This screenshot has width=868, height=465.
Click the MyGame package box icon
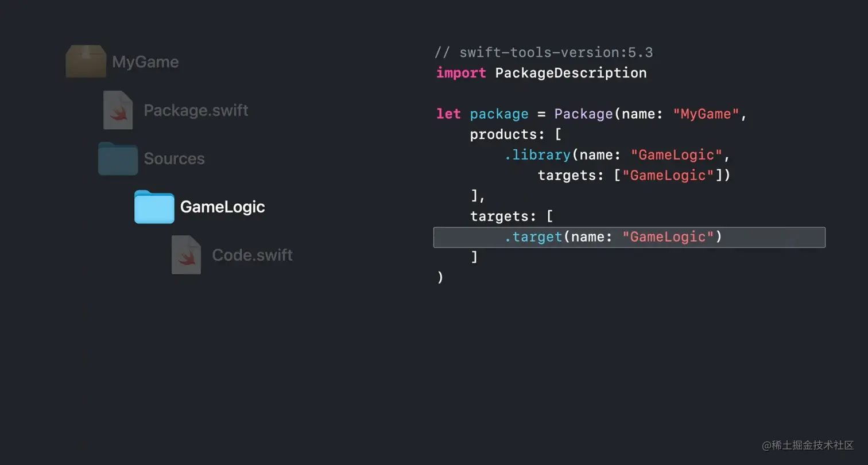[x=86, y=61]
